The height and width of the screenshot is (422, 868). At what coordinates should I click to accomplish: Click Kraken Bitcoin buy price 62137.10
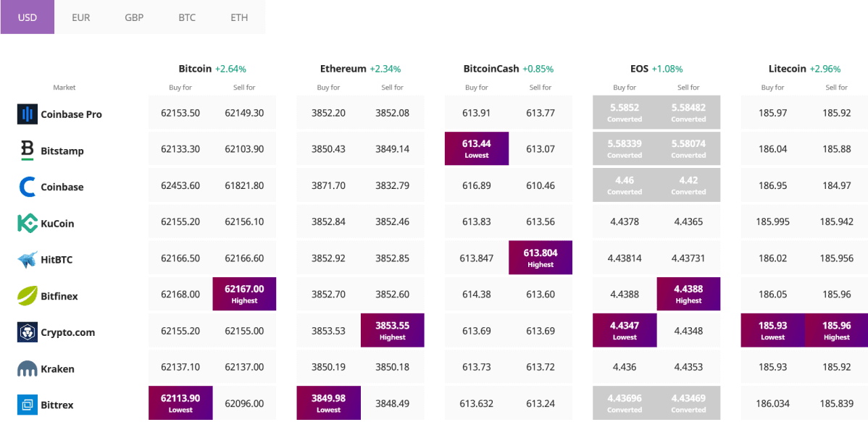click(x=180, y=367)
